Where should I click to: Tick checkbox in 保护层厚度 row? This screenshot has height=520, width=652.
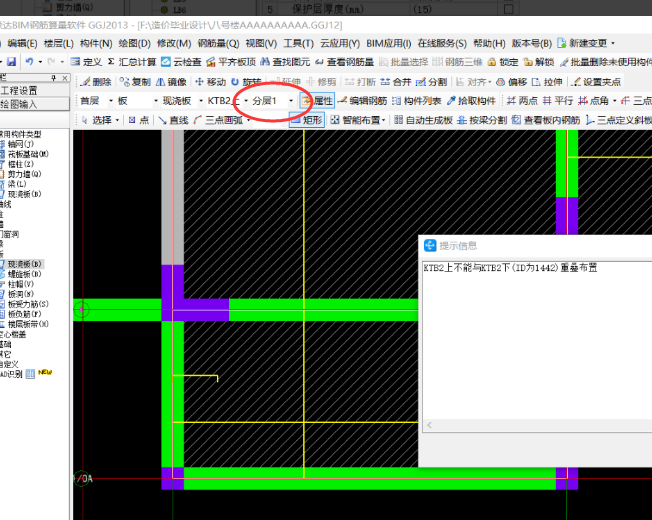508,9
